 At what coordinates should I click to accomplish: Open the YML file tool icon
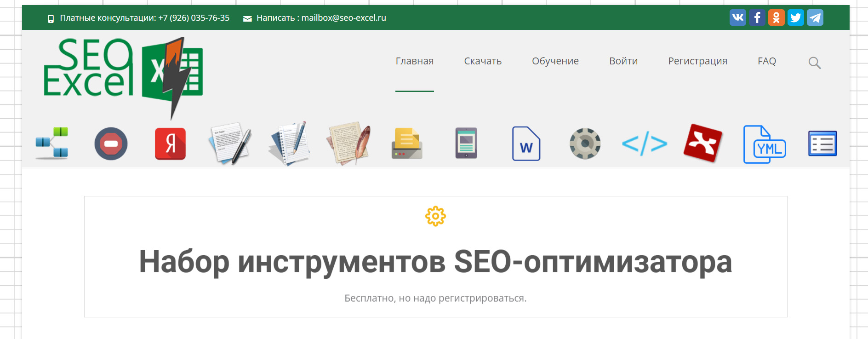coord(765,144)
